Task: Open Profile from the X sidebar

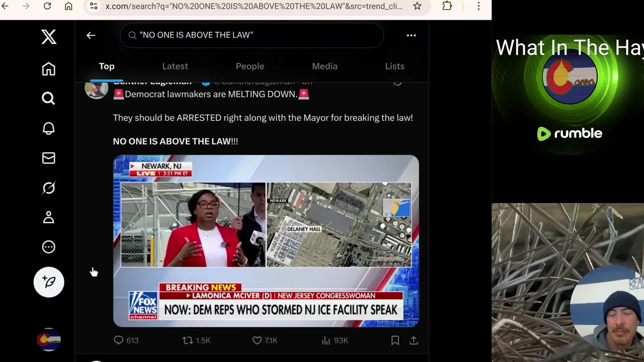Action: click(x=49, y=217)
